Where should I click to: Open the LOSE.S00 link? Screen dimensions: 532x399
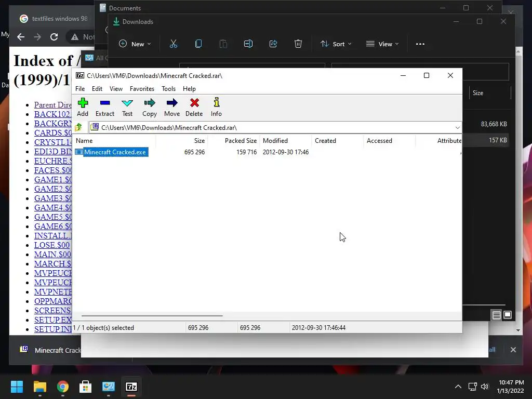tap(52, 245)
